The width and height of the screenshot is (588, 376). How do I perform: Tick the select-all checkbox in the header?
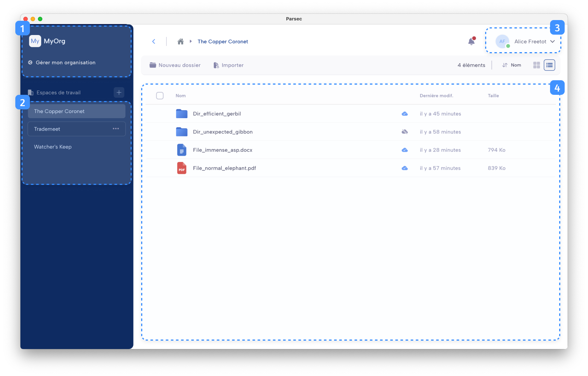(160, 96)
